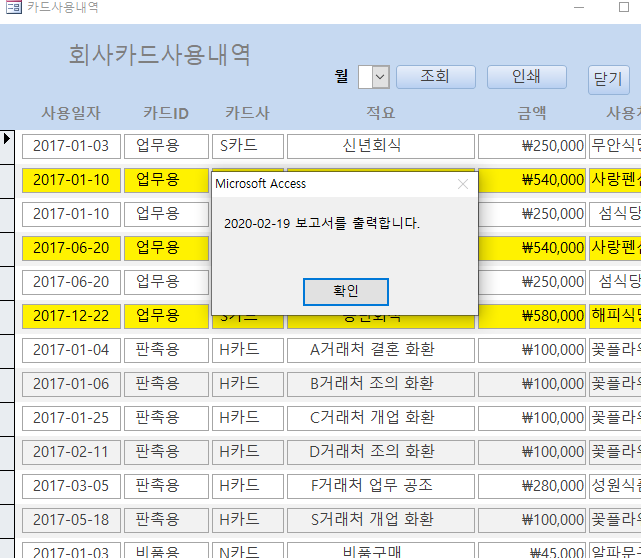Click the ₩580,000 amount field
This screenshot has width=641, height=558.
pyautogui.click(x=532, y=316)
